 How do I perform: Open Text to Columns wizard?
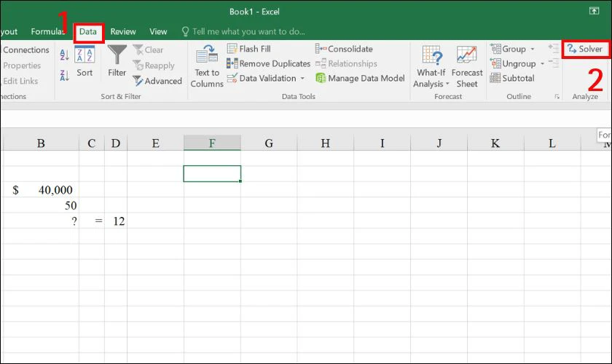[x=207, y=66]
